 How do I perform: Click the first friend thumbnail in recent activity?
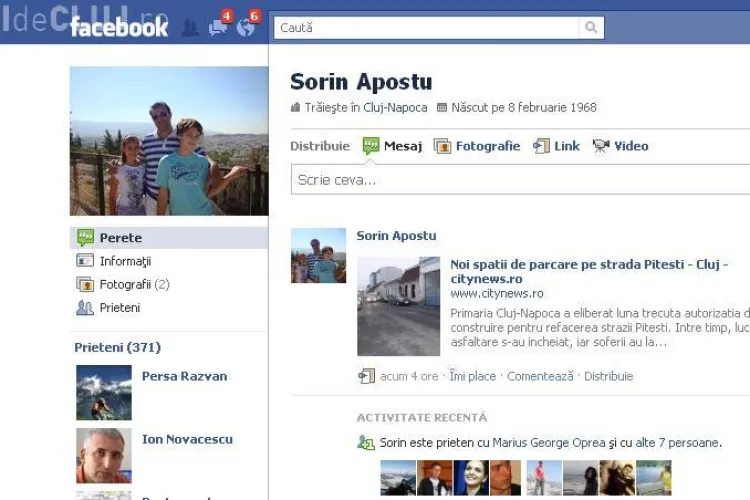(398, 478)
